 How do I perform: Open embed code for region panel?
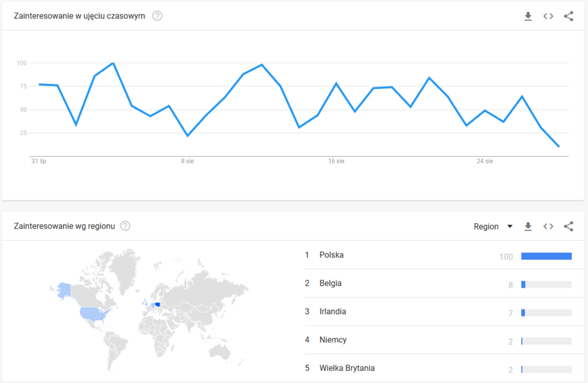click(x=548, y=226)
